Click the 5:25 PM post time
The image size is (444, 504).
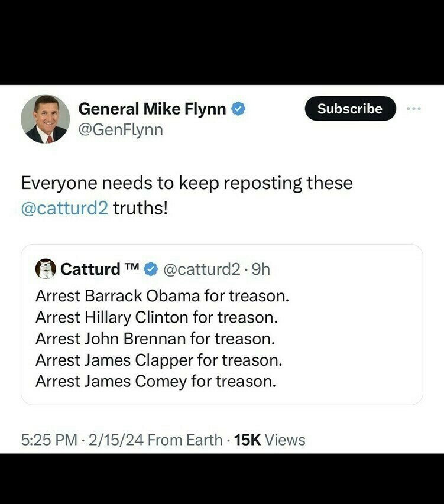click(48, 440)
